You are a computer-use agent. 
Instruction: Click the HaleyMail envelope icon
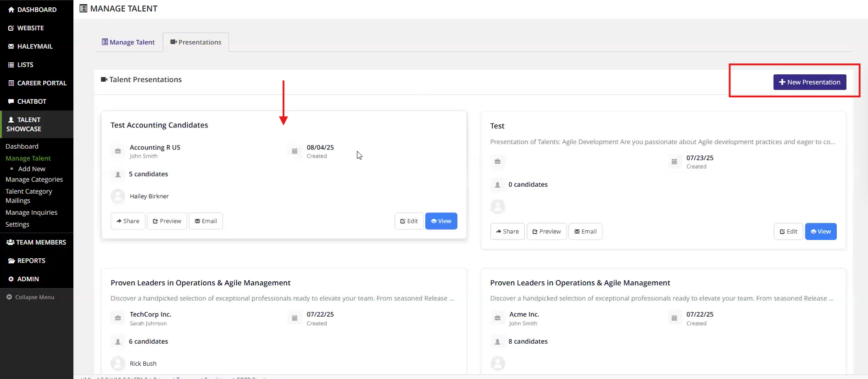coord(11,46)
